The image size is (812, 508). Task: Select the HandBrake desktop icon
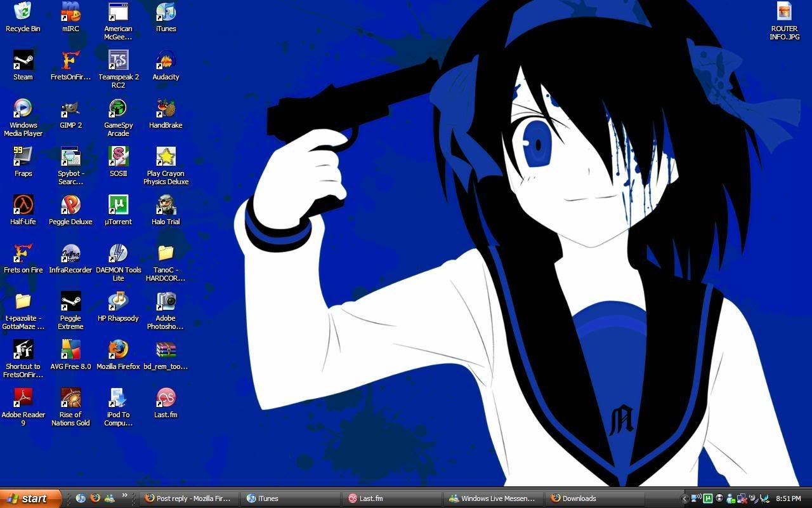tap(166, 114)
